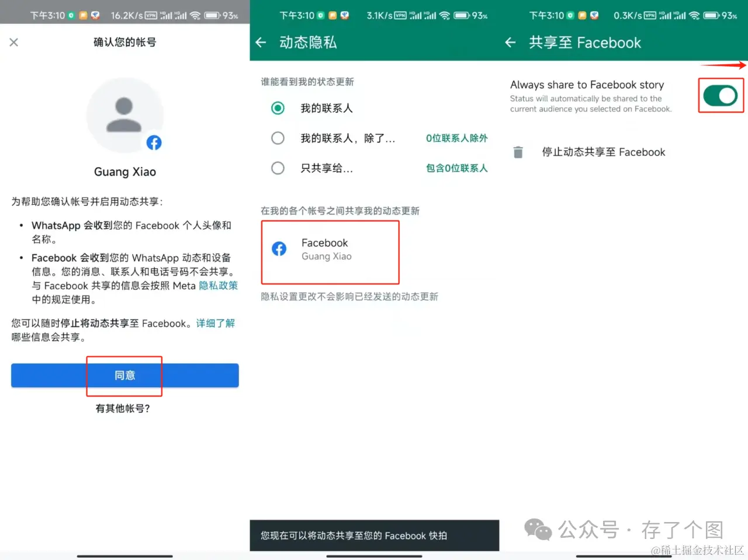Tap 停止动态共享至 Facebook
Image resolution: width=748 pixels, height=560 pixels.
coord(604,152)
